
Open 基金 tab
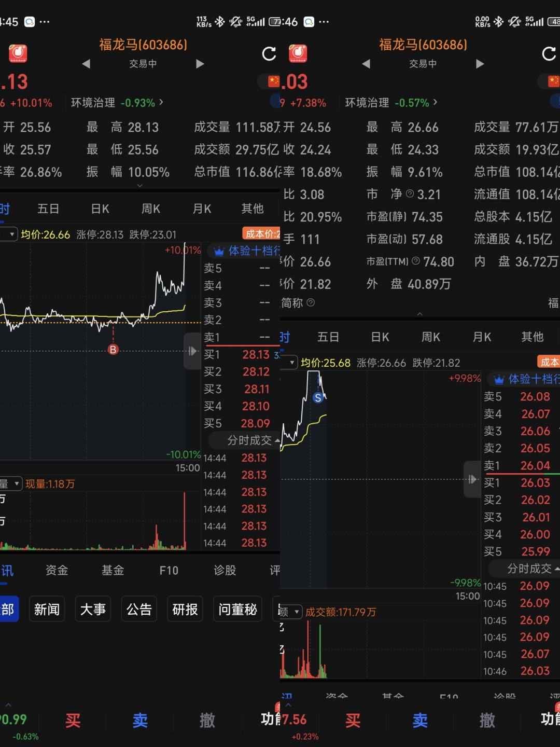[x=113, y=571]
